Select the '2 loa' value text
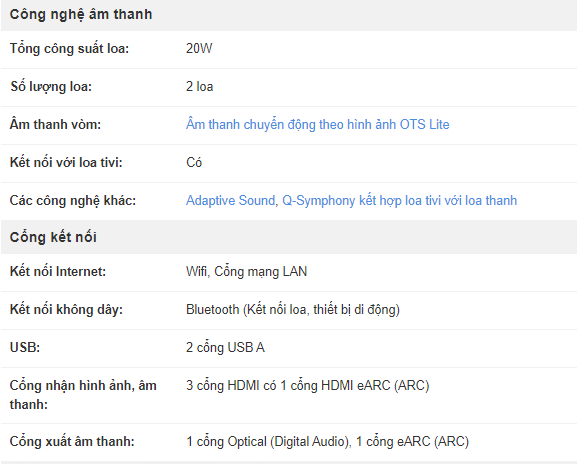 tap(199, 87)
